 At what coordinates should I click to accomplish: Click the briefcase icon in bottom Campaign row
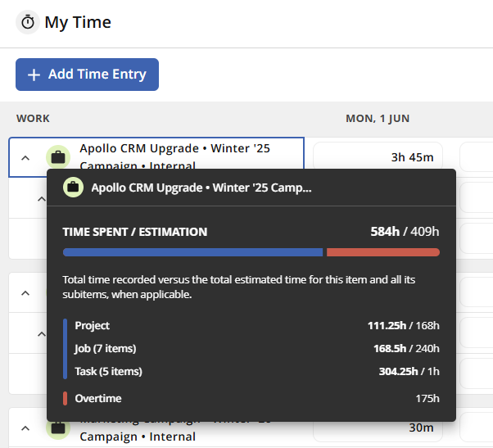point(58,428)
